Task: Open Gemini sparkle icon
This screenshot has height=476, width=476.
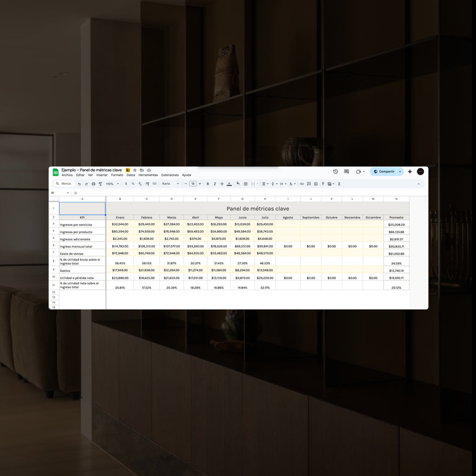Action: (410, 172)
